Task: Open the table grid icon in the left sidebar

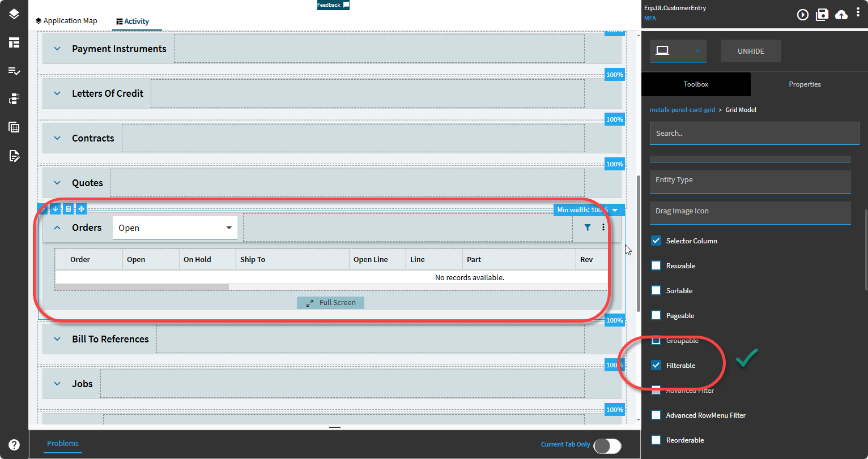Action: coord(14,127)
